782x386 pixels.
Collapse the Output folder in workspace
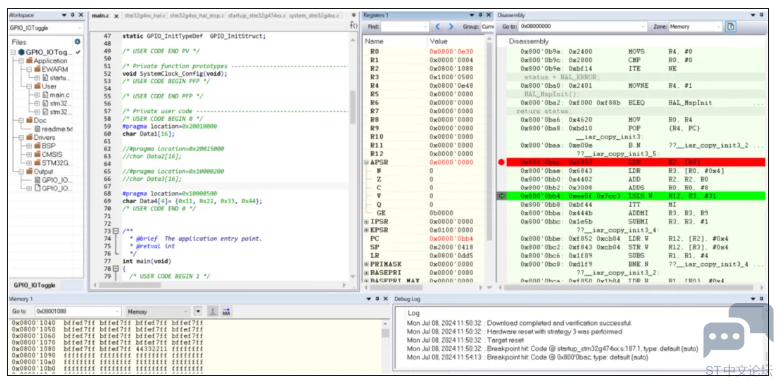coord(21,171)
